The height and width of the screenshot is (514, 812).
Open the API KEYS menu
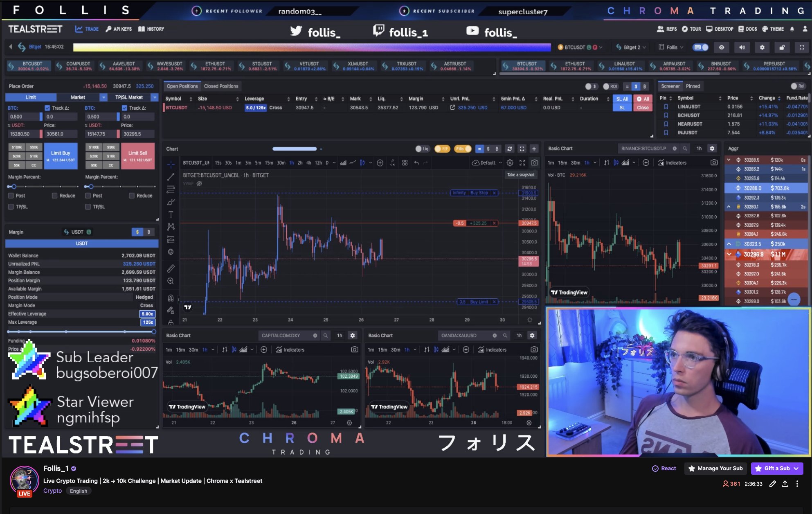tap(119, 29)
